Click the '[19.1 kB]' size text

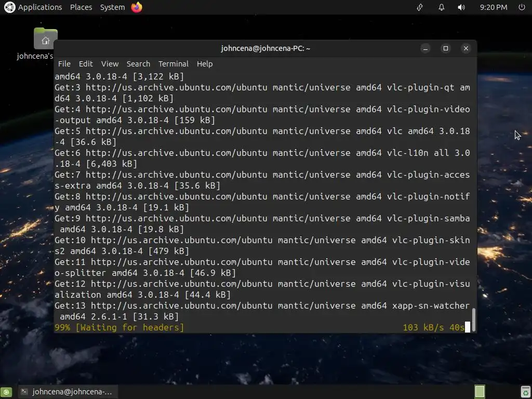pyautogui.click(x=166, y=207)
